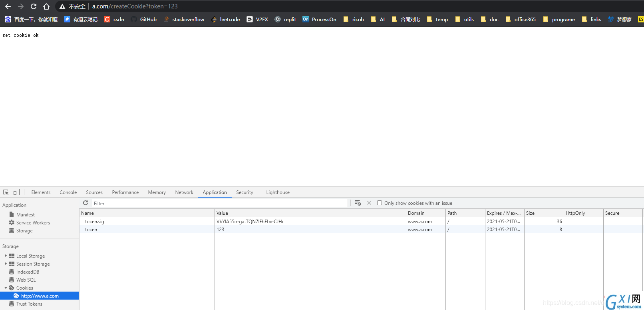Switch to the Console tab
This screenshot has width=644, height=310.
[x=68, y=192]
